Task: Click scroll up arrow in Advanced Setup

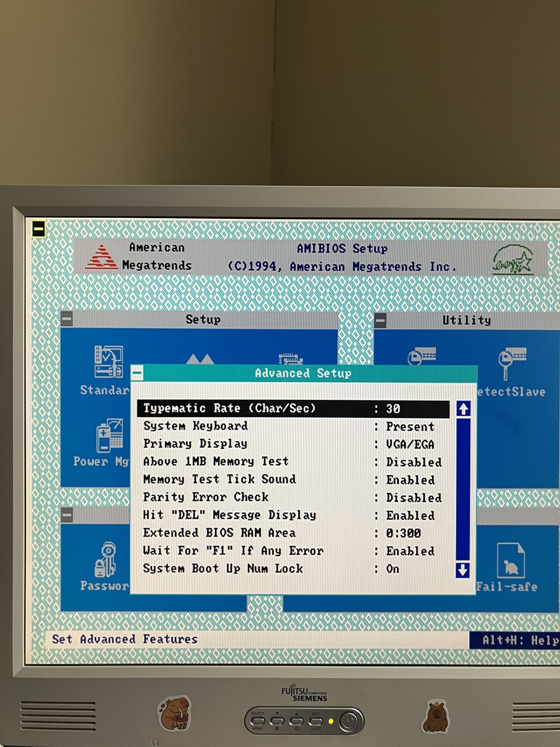Action: pos(463,408)
